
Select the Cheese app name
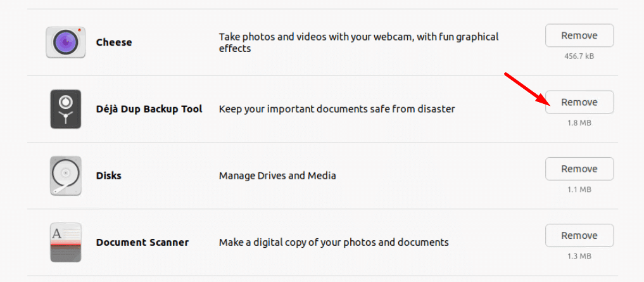(114, 42)
